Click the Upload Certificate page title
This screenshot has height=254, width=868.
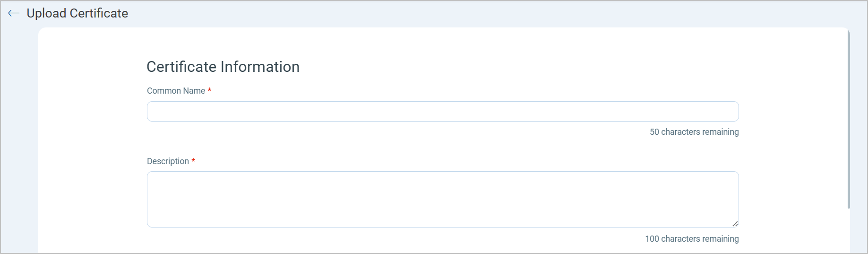77,13
